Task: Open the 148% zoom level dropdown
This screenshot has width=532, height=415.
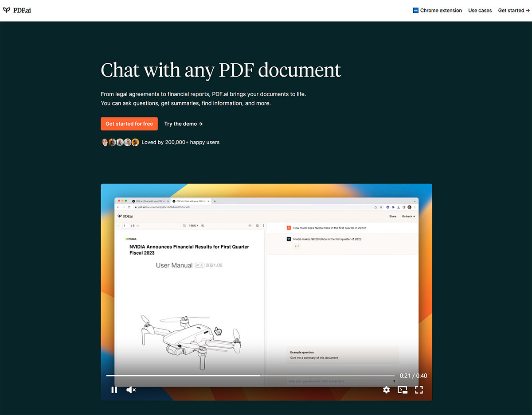Action: pos(193,225)
